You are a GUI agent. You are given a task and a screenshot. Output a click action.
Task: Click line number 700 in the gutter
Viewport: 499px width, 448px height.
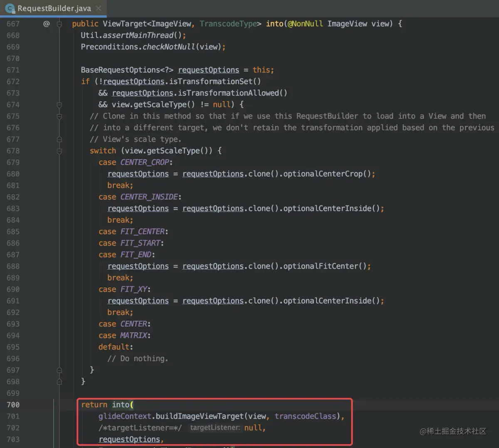(13, 405)
